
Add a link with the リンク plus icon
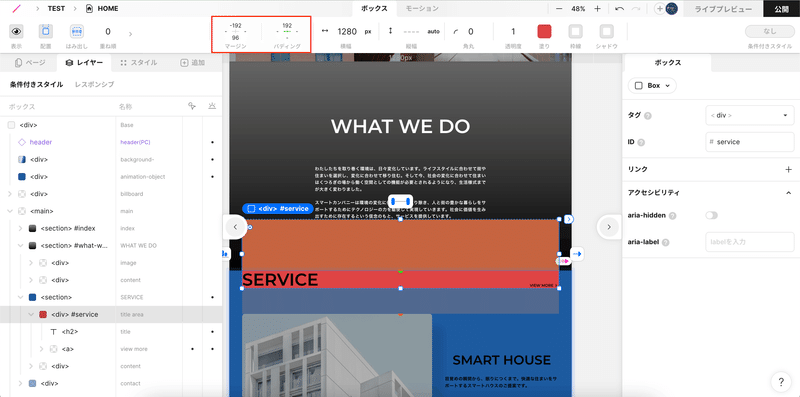click(789, 169)
